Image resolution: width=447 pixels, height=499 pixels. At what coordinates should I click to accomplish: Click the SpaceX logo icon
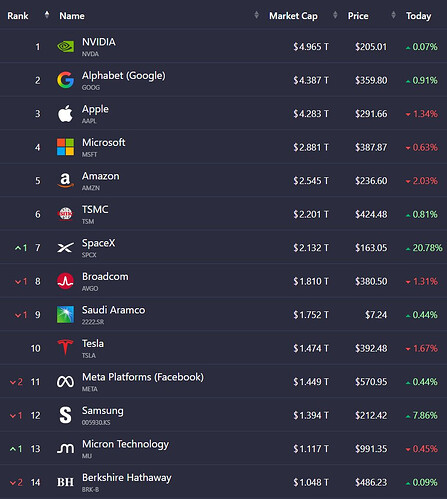(65, 248)
